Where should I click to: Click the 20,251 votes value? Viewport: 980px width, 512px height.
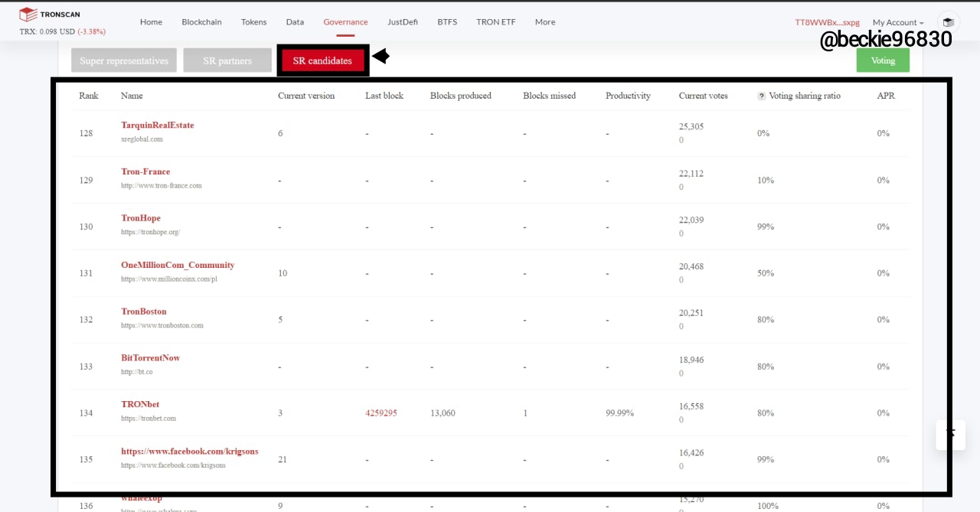[691, 313]
